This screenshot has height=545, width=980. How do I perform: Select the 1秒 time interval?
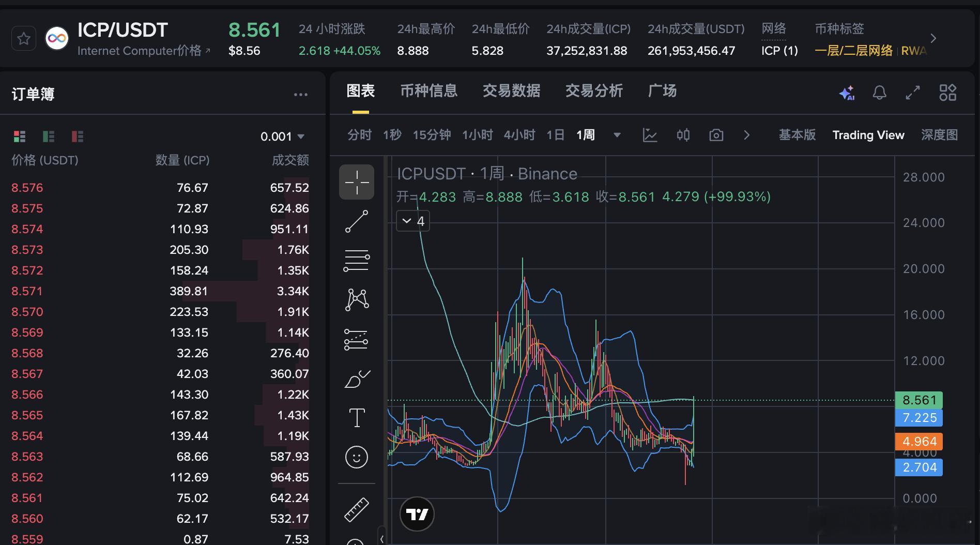(392, 135)
